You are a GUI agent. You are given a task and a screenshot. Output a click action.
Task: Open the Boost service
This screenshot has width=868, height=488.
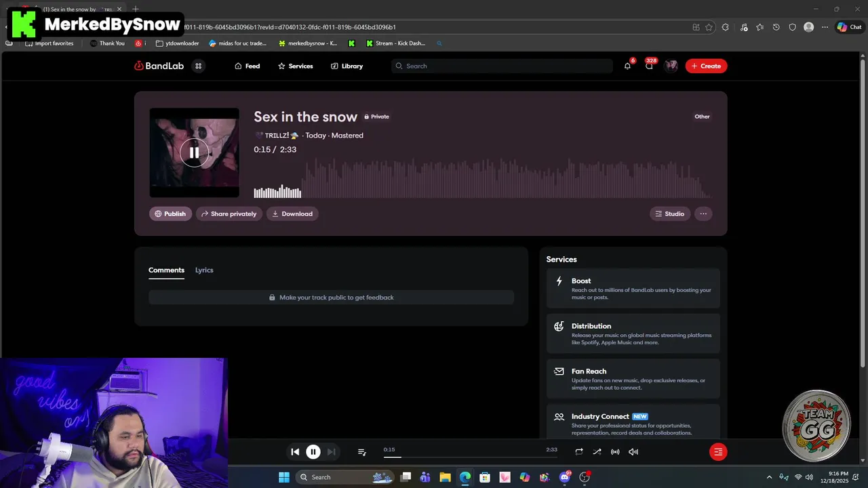(x=633, y=288)
